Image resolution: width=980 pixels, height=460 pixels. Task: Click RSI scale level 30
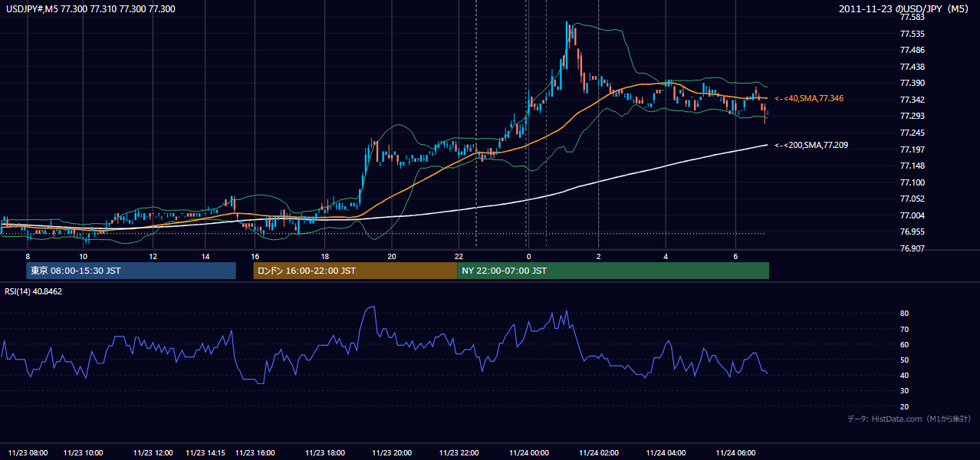(x=904, y=391)
